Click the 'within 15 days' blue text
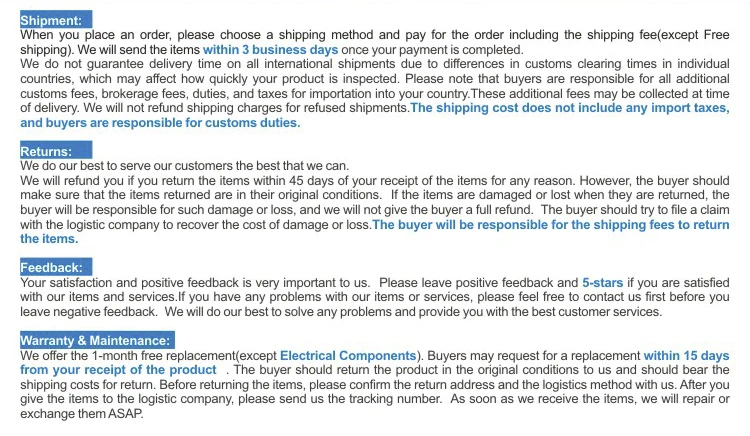 tap(686, 356)
